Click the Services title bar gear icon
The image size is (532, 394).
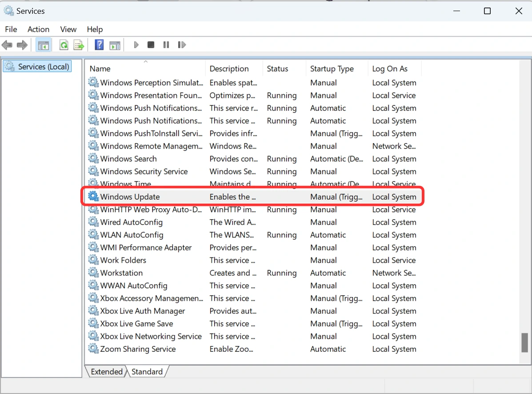point(9,11)
